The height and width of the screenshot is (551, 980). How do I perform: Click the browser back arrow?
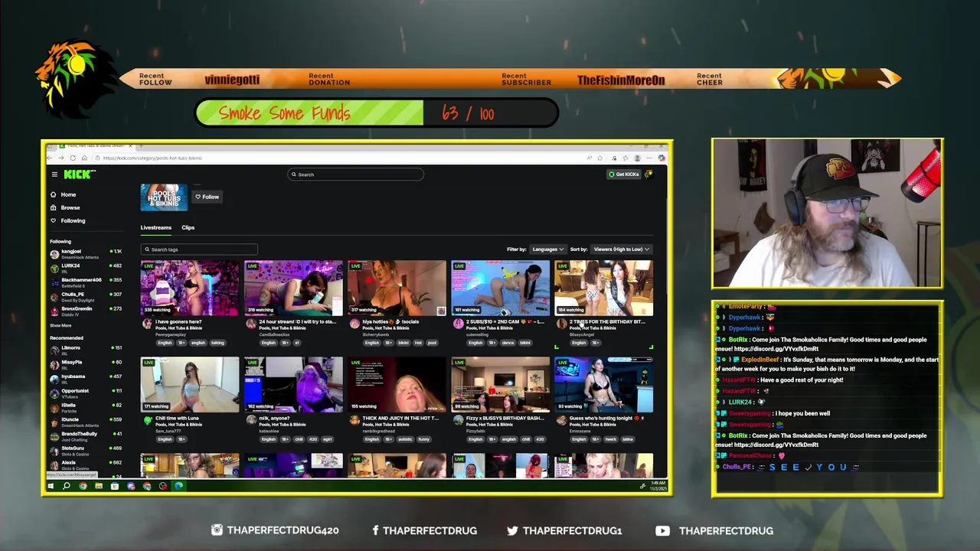pyautogui.click(x=48, y=158)
